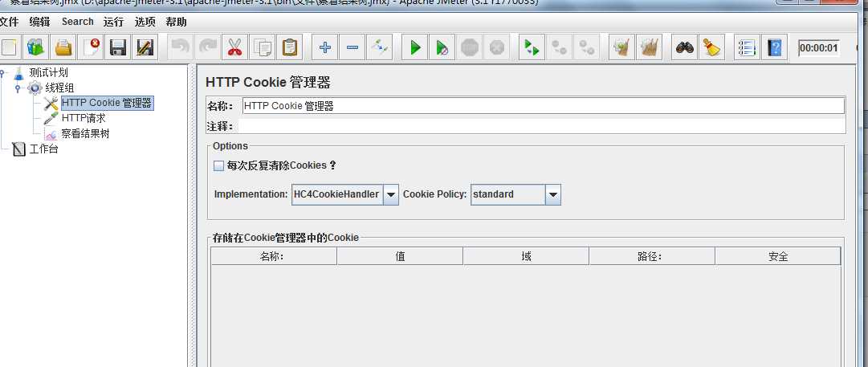
Task: Start the test with green play icon
Action: pos(415,47)
